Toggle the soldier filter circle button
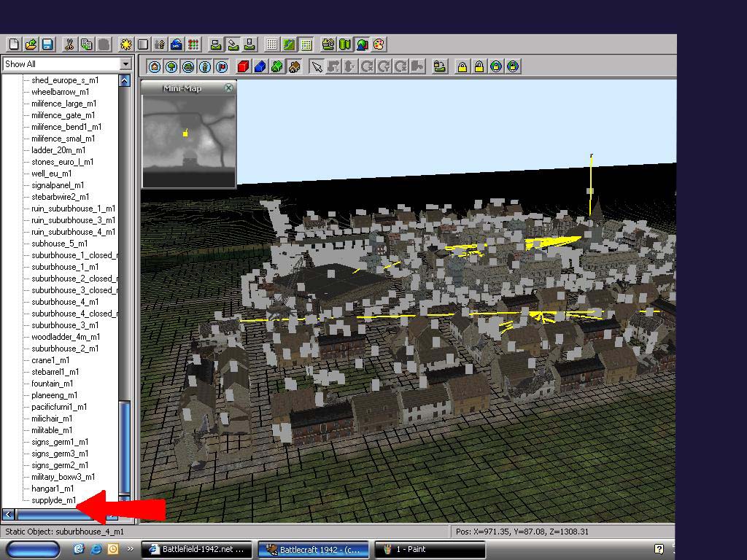 tap(205, 66)
